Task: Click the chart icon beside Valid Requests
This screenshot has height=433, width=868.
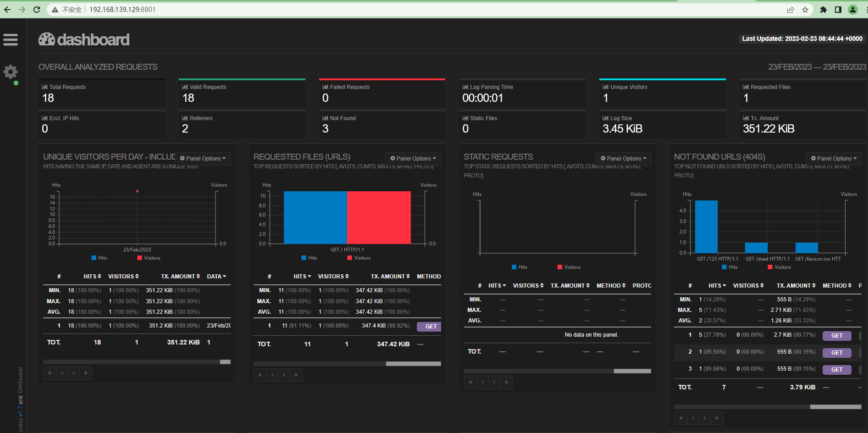Action: (185, 87)
